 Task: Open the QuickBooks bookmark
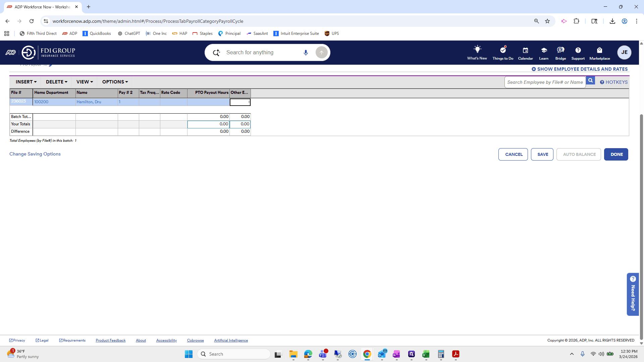97,34
